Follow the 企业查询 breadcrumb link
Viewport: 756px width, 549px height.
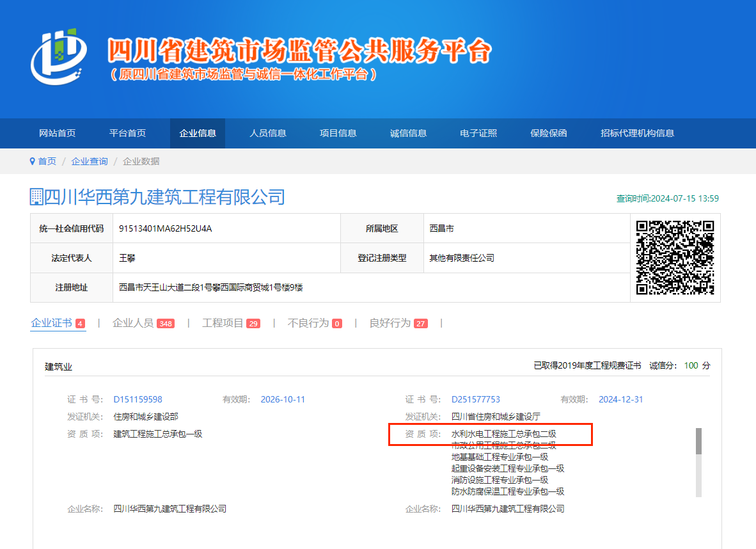click(90, 161)
